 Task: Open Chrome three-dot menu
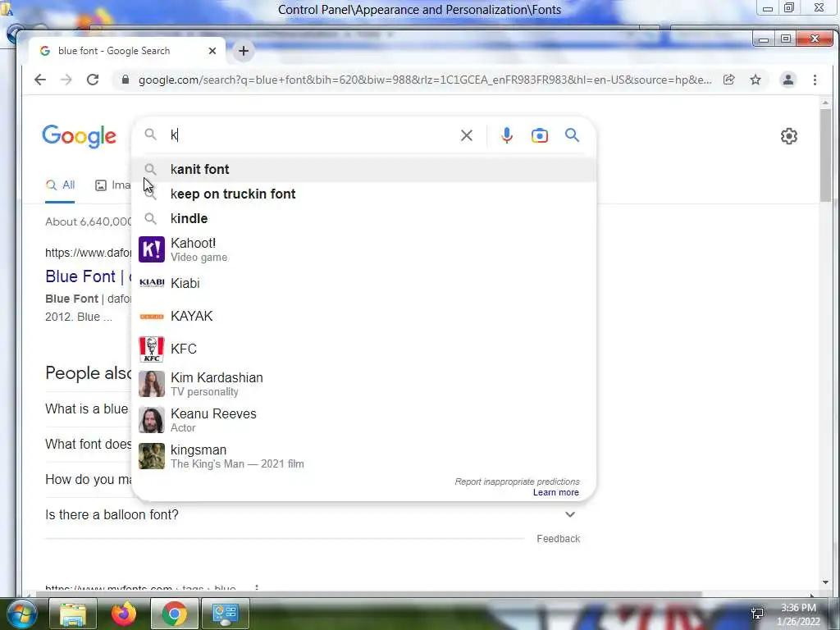point(815,80)
